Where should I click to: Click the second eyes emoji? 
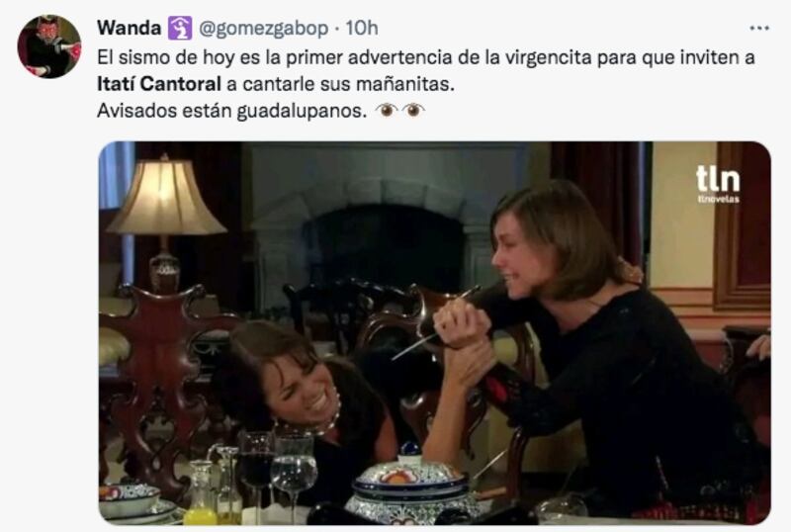pos(413,110)
